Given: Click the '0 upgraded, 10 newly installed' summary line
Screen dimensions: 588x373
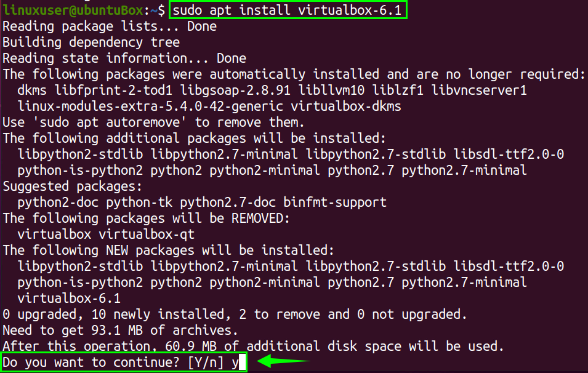Looking at the screenshot, I should (234, 315).
